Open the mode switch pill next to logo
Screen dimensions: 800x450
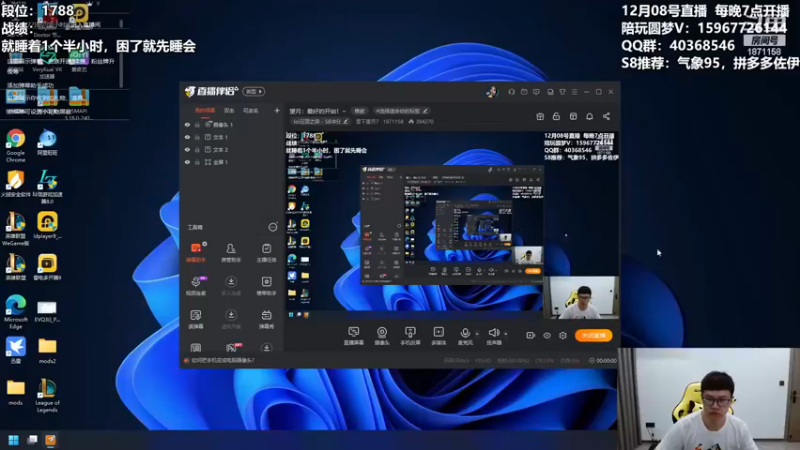point(254,92)
